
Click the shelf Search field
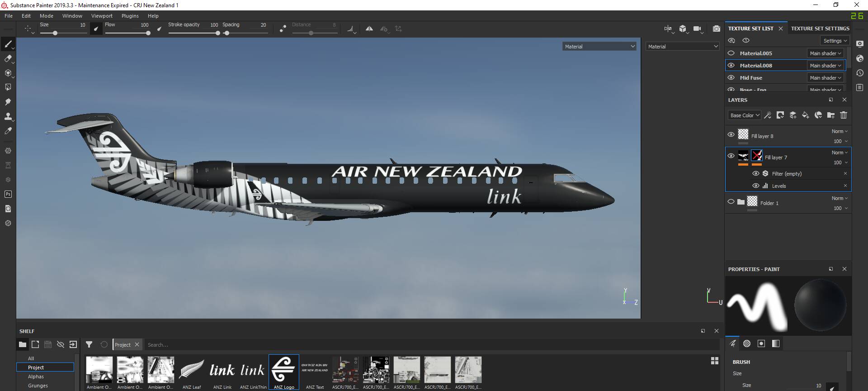432,344
